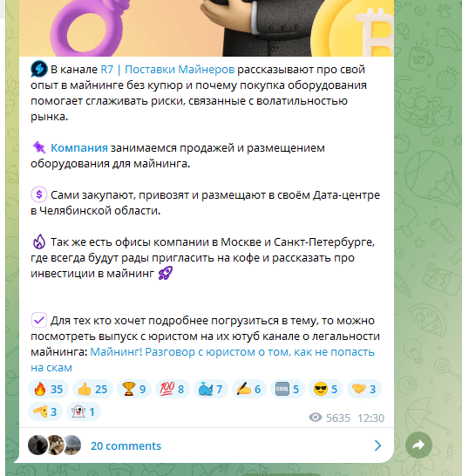Click the views eye icon showing 5635
This screenshot has height=476, width=462.
[316, 418]
